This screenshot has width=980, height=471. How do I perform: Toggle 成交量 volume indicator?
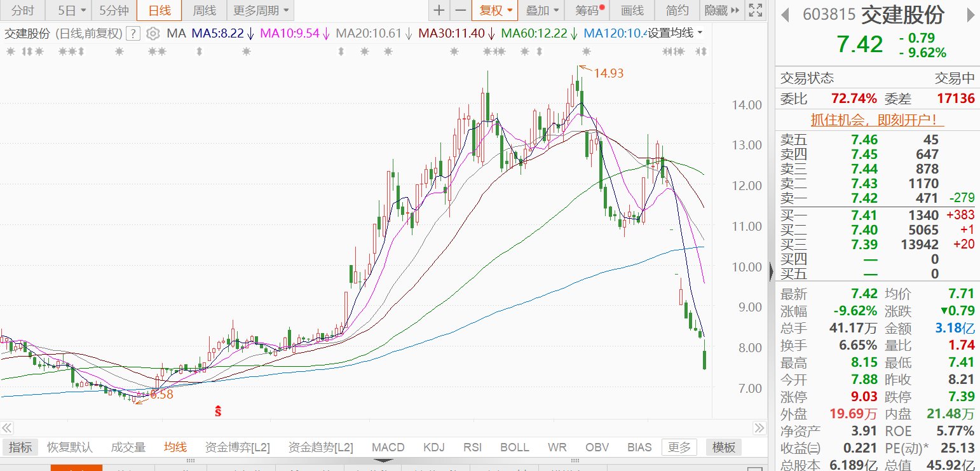click(x=128, y=447)
